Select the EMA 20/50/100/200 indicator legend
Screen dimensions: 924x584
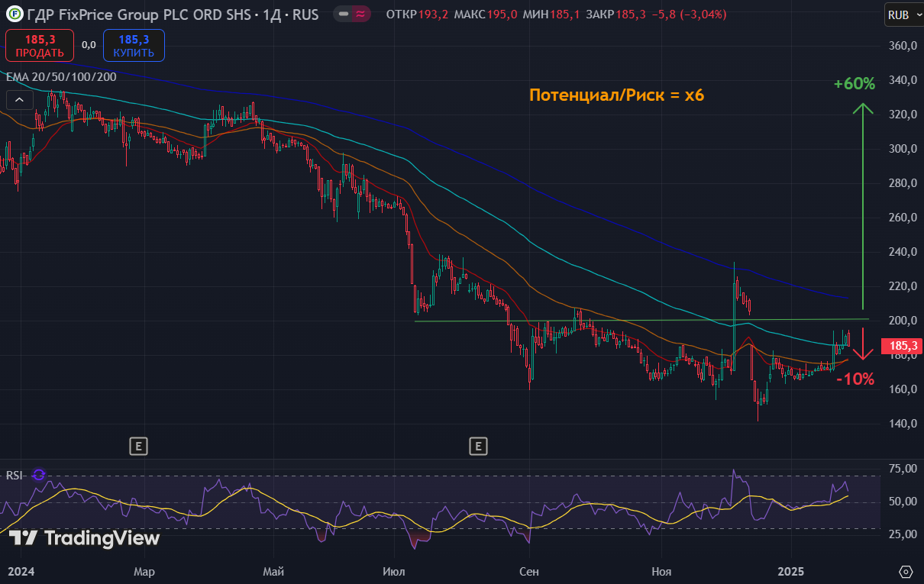[61, 76]
